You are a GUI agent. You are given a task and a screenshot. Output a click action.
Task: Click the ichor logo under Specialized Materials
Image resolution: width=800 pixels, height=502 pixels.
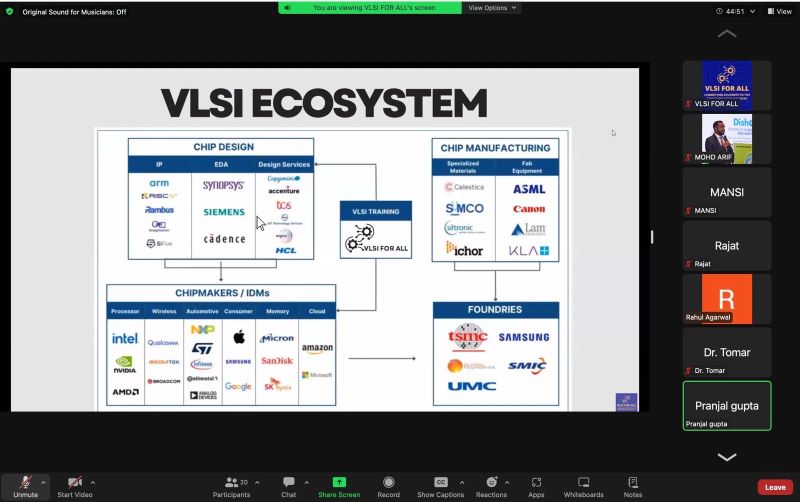464,249
